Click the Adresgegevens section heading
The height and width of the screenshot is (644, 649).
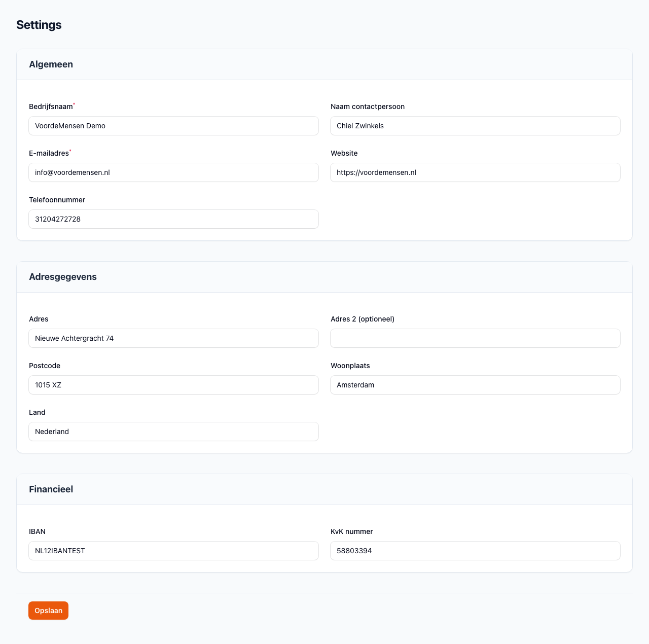pyautogui.click(x=63, y=277)
